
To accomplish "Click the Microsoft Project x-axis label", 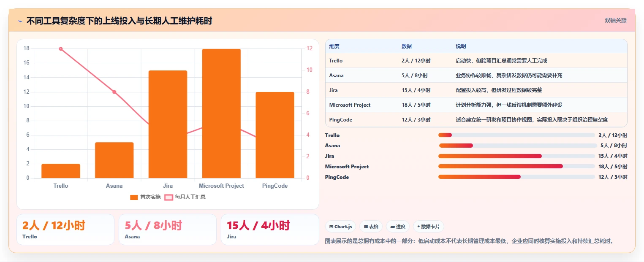I will pyautogui.click(x=221, y=186).
